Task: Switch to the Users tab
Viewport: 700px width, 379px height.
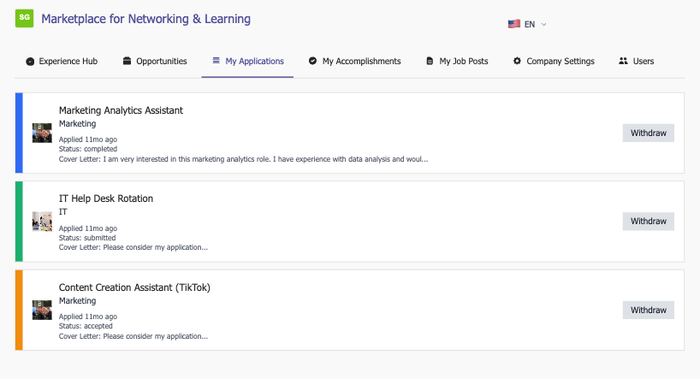Action: (x=636, y=61)
